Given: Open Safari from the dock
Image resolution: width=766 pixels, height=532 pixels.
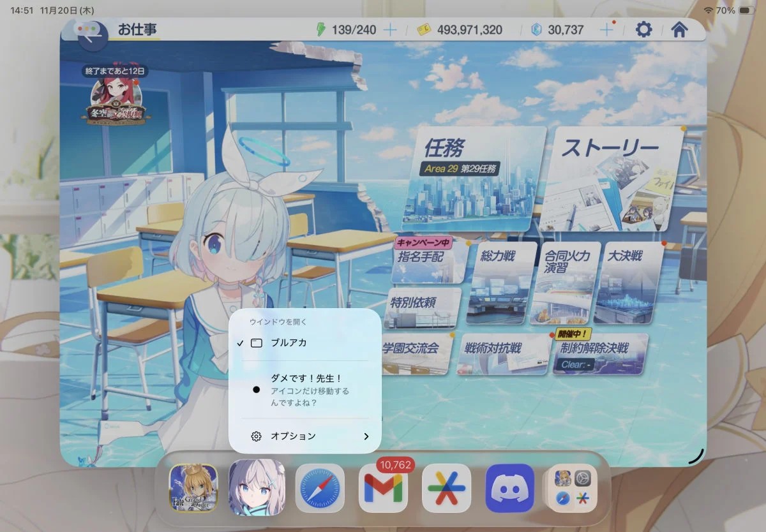Looking at the screenshot, I should coord(320,488).
